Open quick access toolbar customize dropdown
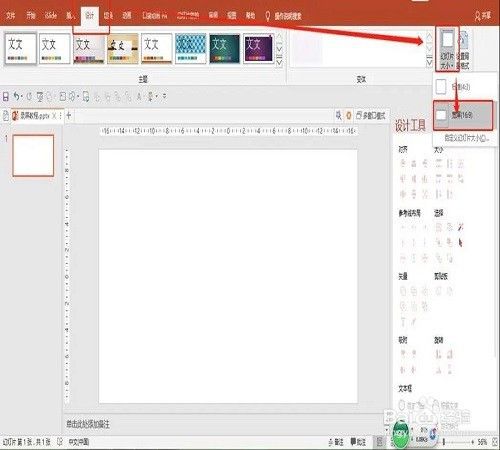The width and height of the screenshot is (500, 450). pyautogui.click(x=164, y=97)
